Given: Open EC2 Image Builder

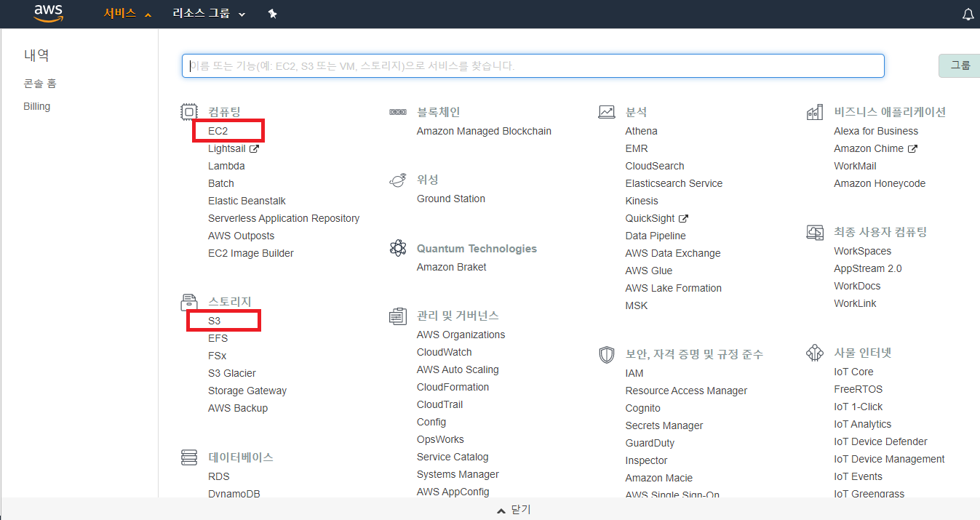Looking at the screenshot, I should (x=251, y=253).
